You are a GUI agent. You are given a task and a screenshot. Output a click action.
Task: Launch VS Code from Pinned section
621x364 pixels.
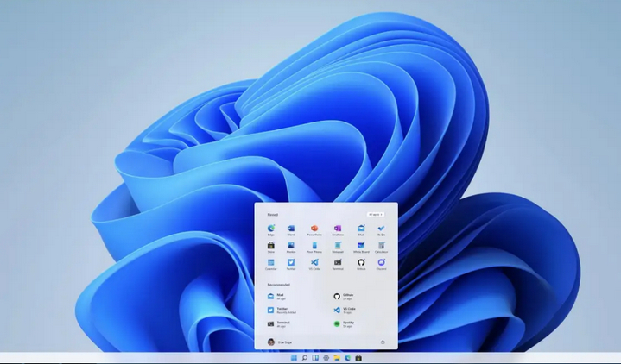pyautogui.click(x=314, y=264)
